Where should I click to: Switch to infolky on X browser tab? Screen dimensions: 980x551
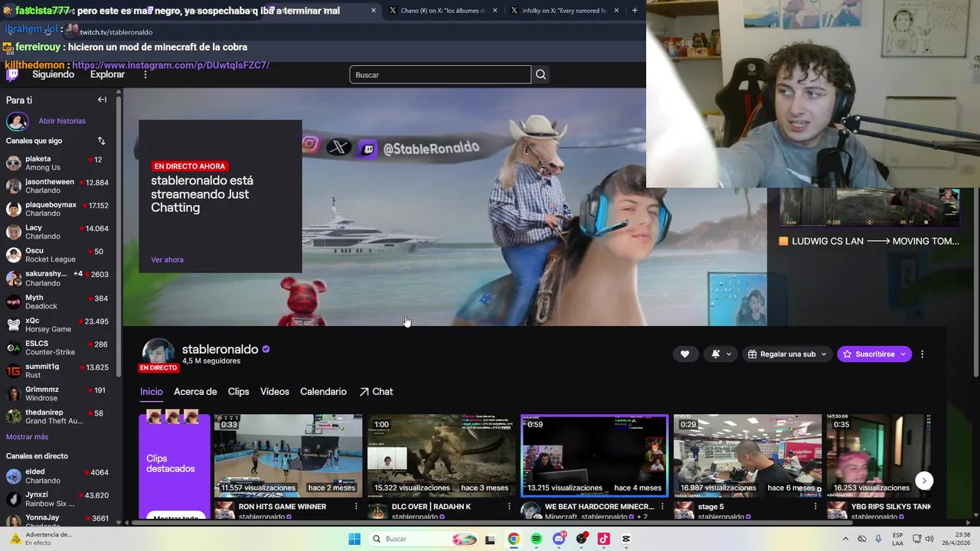pyautogui.click(x=564, y=11)
